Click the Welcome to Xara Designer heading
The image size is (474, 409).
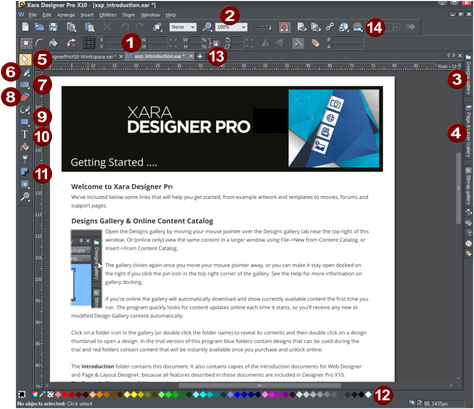coord(122,187)
